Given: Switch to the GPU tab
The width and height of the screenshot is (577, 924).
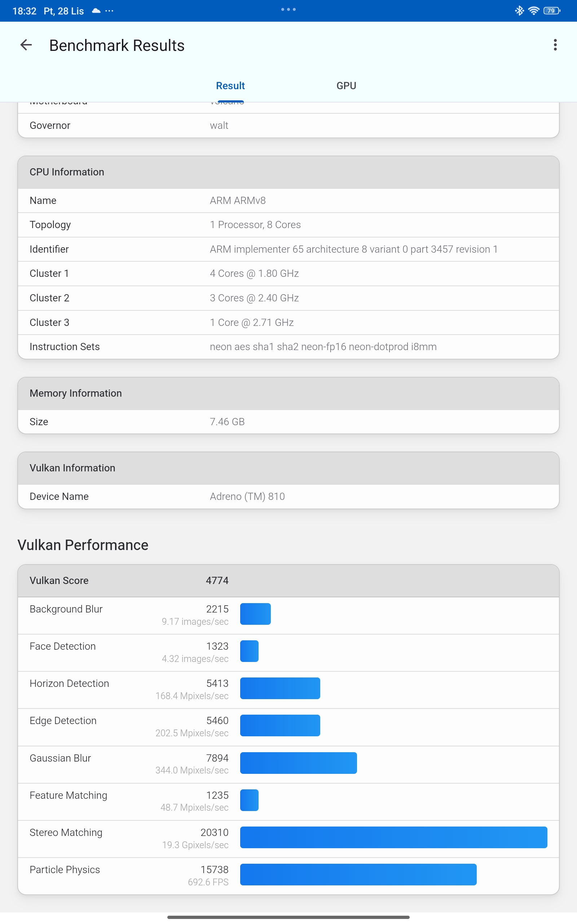Looking at the screenshot, I should pos(346,86).
